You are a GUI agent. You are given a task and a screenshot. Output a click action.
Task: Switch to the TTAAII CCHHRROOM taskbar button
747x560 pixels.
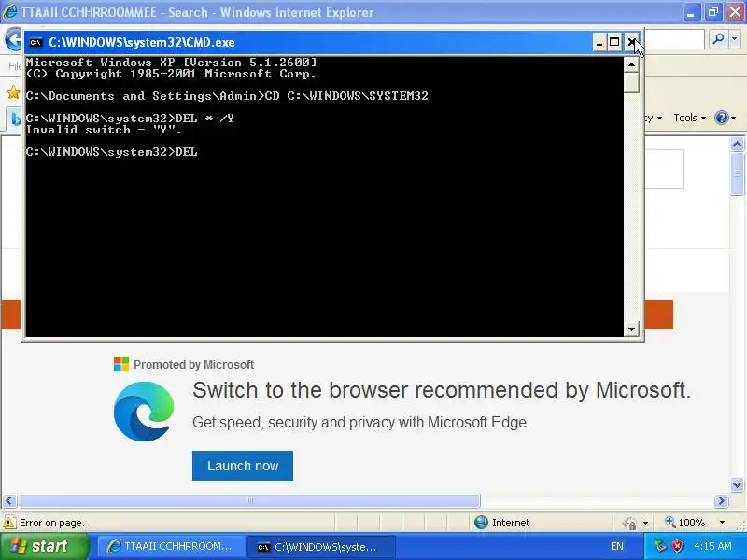tap(172, 547)
